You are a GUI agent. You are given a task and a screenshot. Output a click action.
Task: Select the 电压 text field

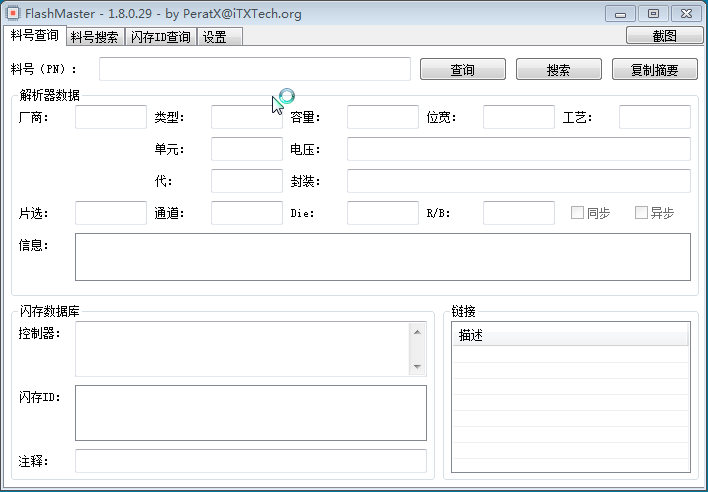coord(518,149)
